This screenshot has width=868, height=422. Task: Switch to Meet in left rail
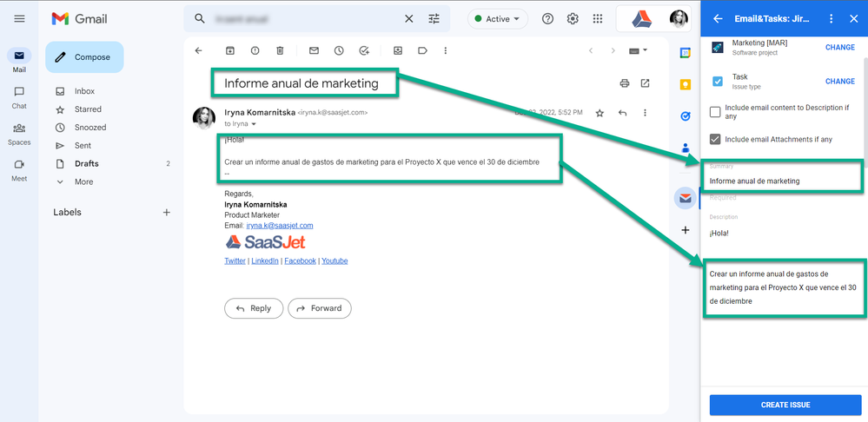click(19, 170)
